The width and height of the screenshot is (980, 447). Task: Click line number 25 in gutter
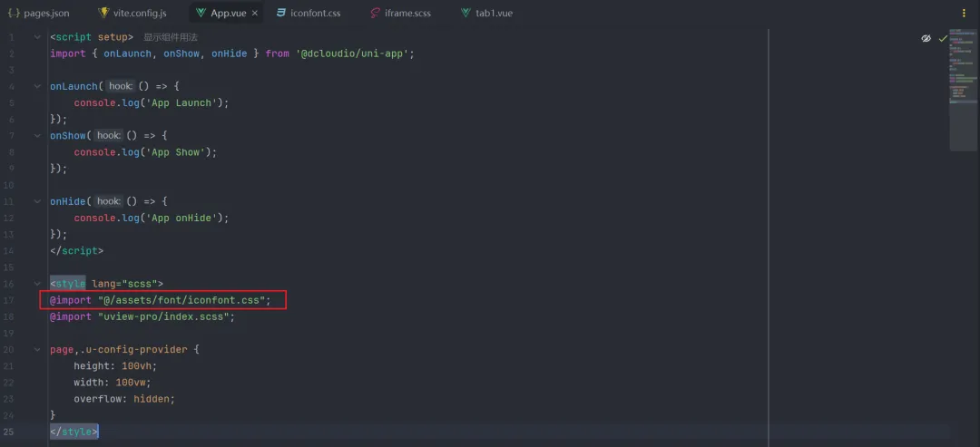pos(9,432)
